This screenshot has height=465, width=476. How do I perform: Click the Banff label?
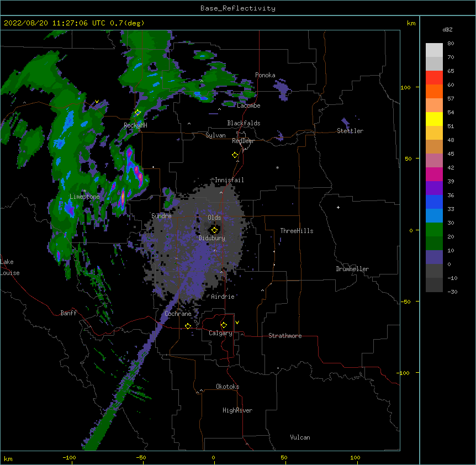pos(68,313)
